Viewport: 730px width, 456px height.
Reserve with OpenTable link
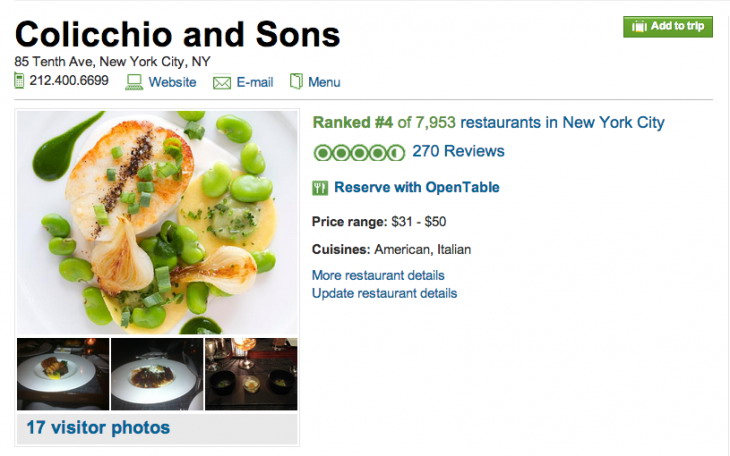[416, 187]
